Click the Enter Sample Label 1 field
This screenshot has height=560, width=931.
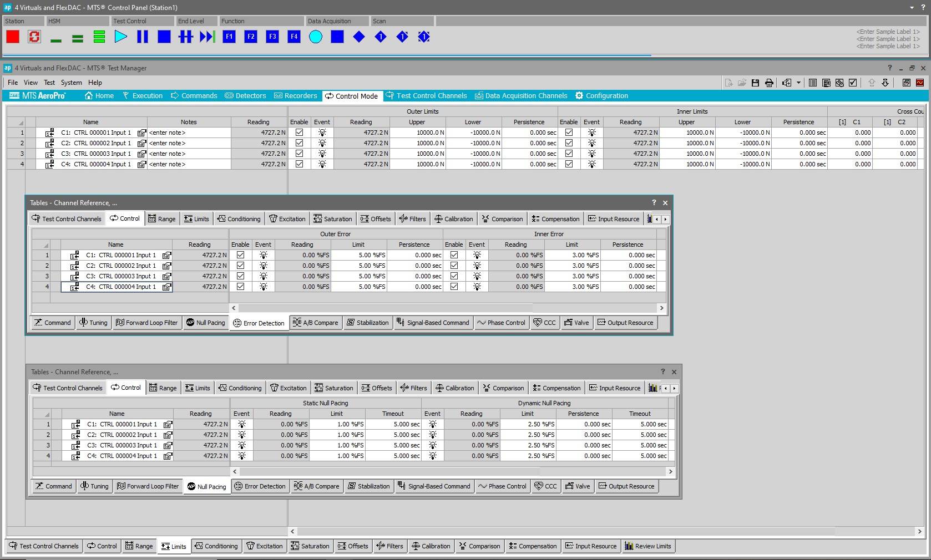coord(887,32)
